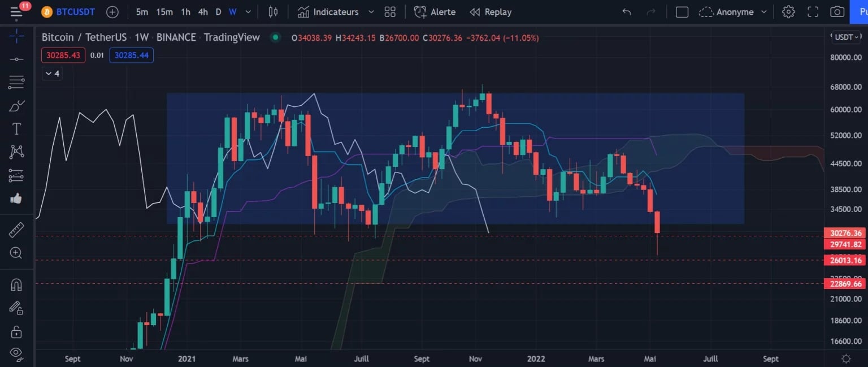Hide all drawings with eye icon
The height and width of the screenshot is (367, 868).
point(16,353)
